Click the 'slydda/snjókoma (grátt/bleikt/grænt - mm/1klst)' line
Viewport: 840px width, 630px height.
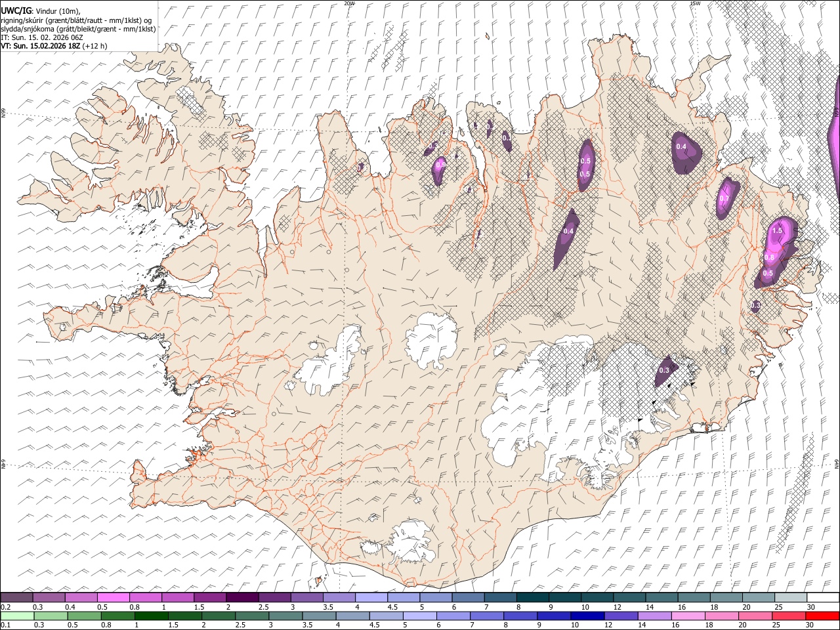78,29
